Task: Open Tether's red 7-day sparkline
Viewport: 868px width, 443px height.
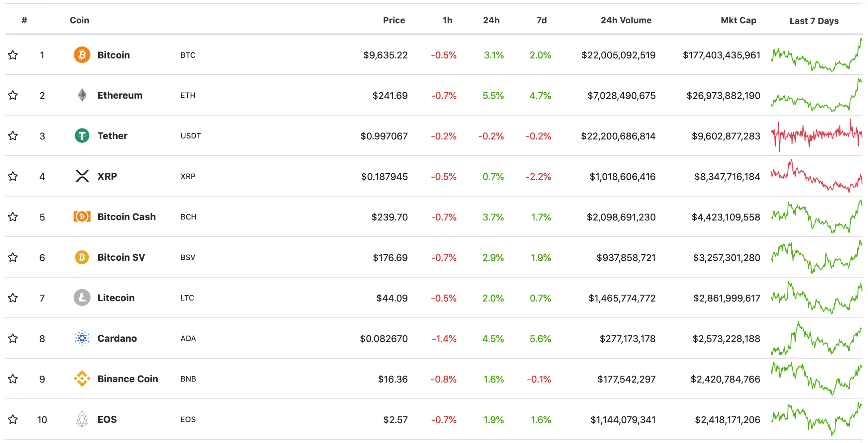Action: (817, 135)
